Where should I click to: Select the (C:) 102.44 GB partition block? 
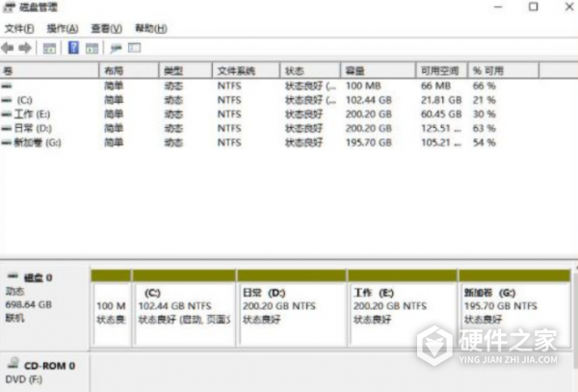point(184,308)
